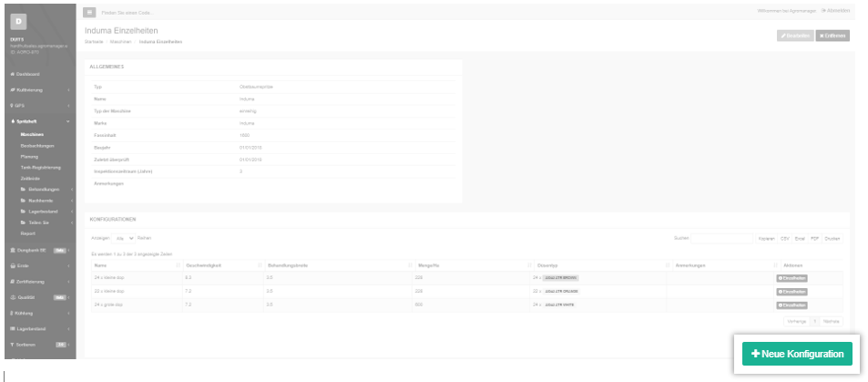Expand the Kühlung sidebar menu
Screen dimensions: 868x382
[40, 314]
